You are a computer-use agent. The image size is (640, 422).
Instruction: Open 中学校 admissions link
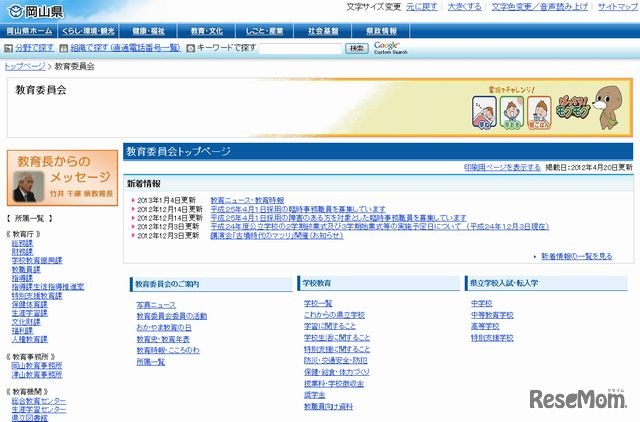coord(482,303)
